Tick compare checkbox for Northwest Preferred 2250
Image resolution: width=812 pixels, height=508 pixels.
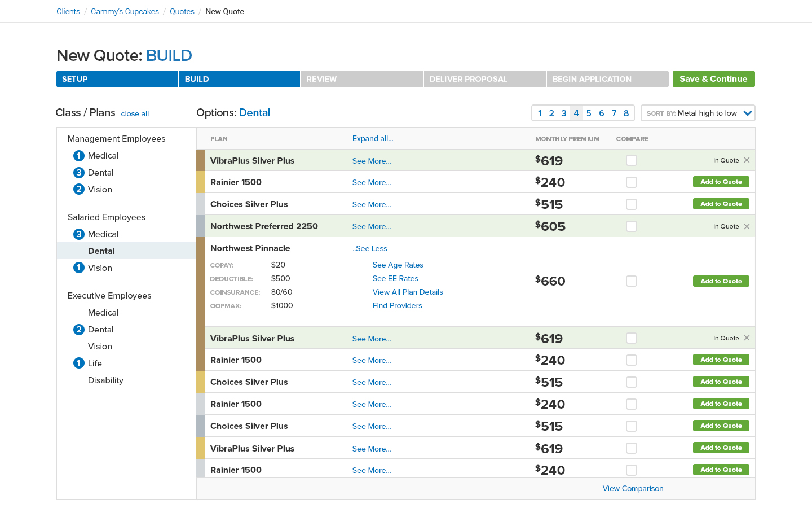(x=632, y=226)
